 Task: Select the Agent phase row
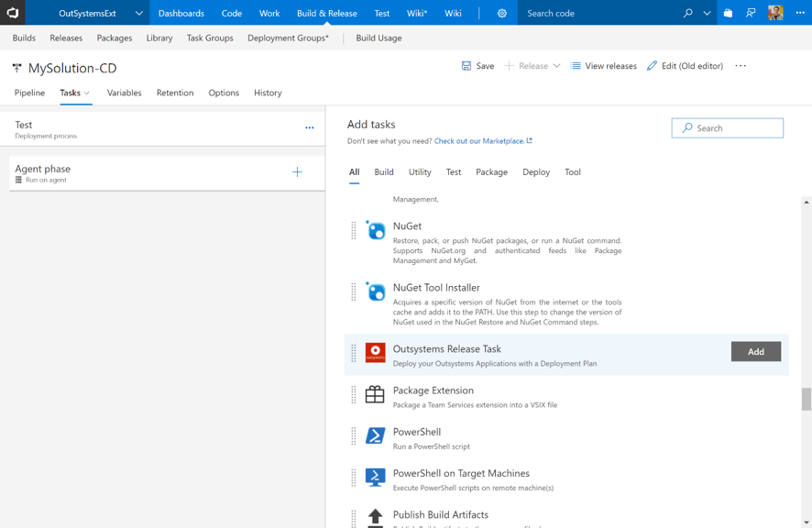(x=168, y=173)
